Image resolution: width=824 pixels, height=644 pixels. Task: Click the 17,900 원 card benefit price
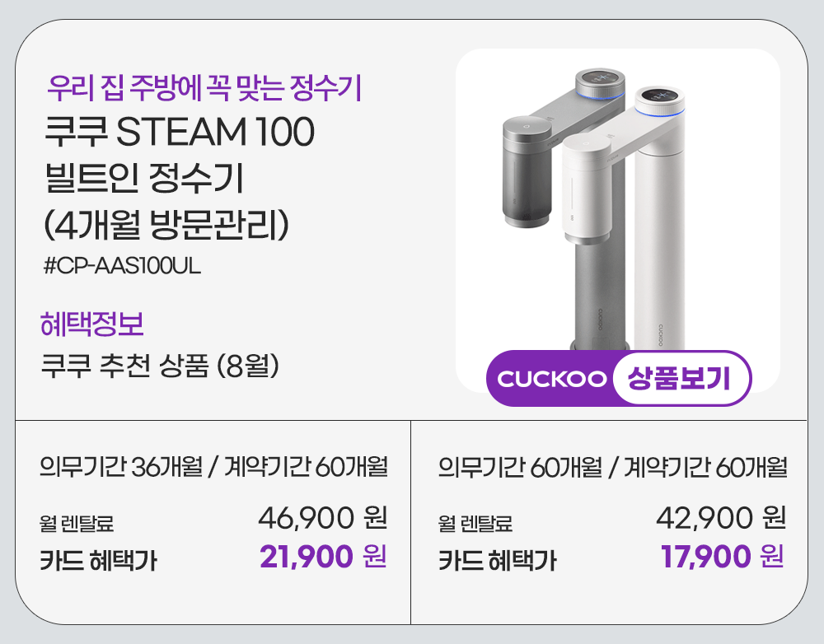(721, 558)
